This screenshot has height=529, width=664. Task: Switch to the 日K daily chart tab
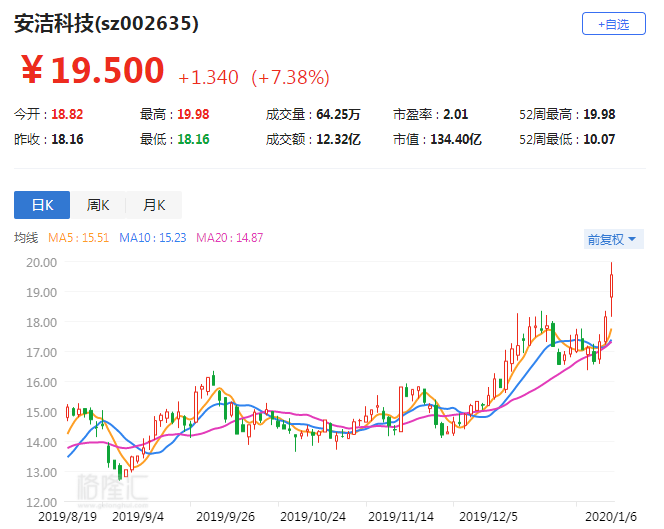(x=42, y=205)
